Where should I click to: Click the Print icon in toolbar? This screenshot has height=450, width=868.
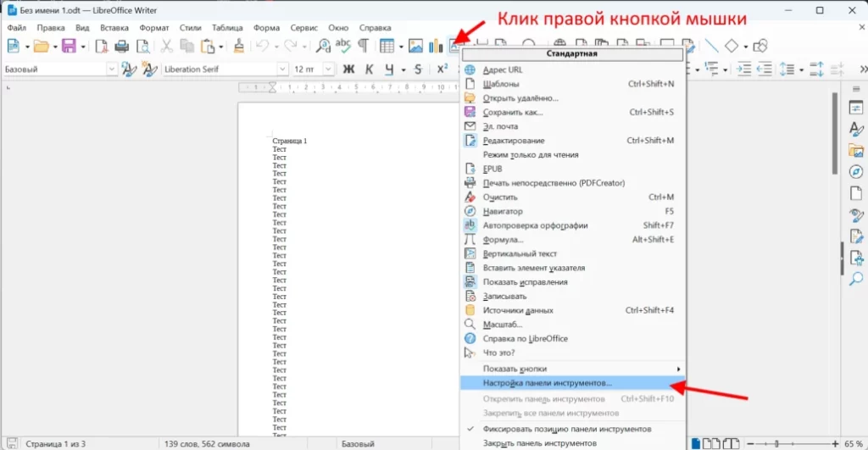pos(122,46)
